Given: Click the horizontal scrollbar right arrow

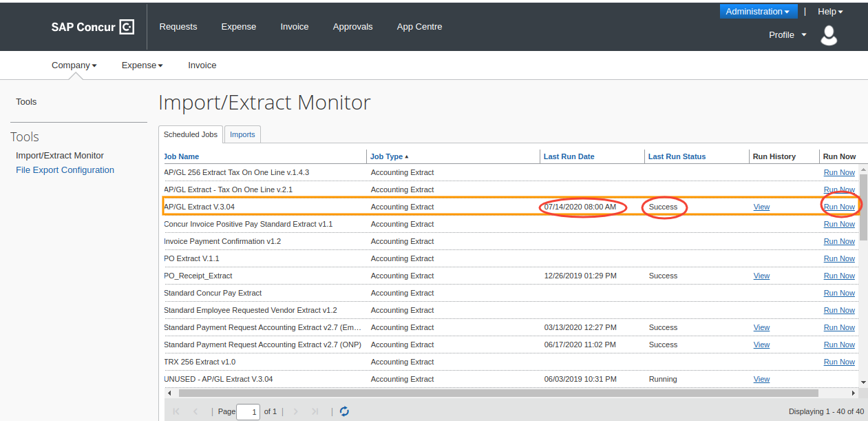Looking at the screenshot, I should coord(854,393).
